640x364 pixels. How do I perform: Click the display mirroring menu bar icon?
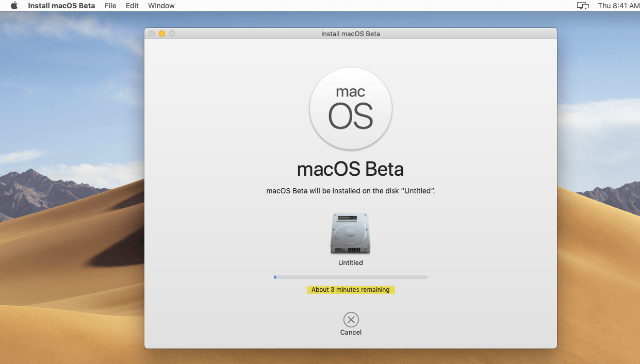(x=583, y=6)
